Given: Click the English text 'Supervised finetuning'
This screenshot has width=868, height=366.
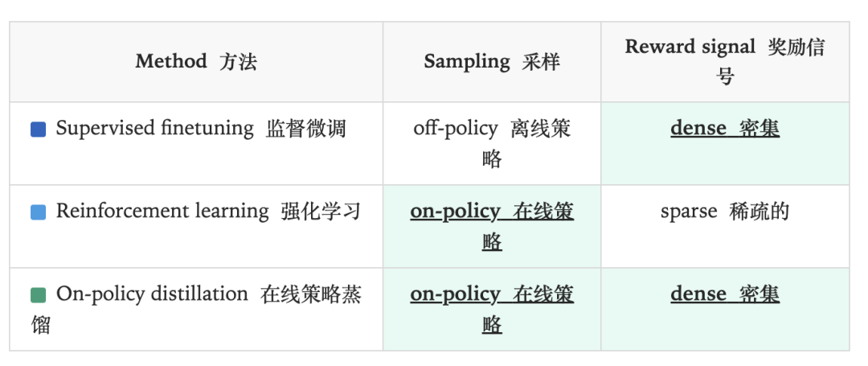Looking at the screenshot, I should point(154,129).
